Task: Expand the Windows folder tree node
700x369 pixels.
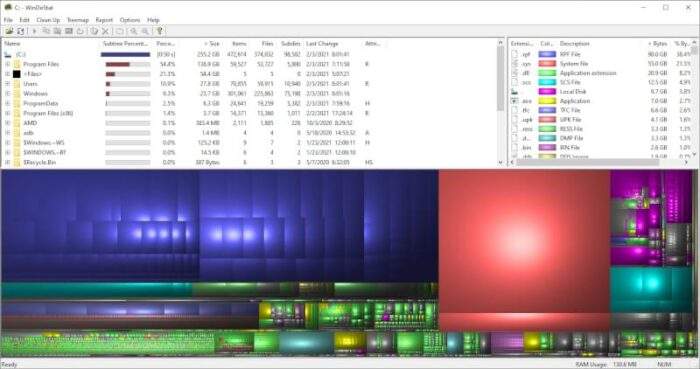Action: (8, 94)
